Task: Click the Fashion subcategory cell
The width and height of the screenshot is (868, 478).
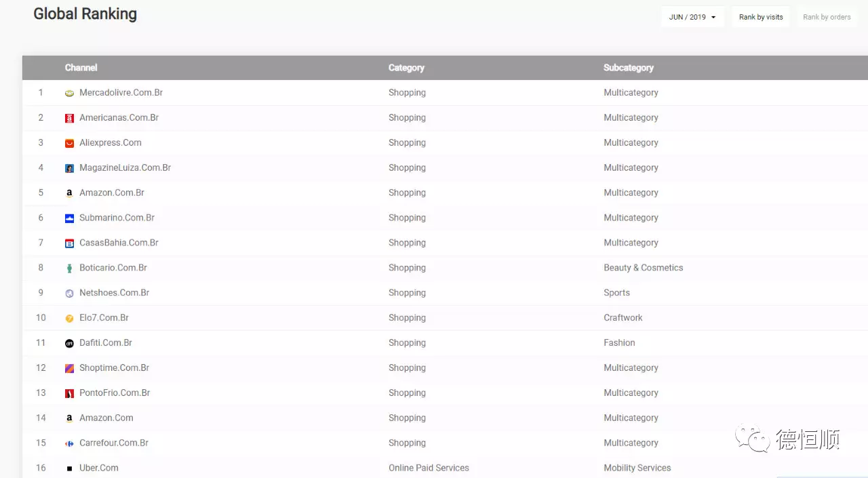Action: click(620, 343)
